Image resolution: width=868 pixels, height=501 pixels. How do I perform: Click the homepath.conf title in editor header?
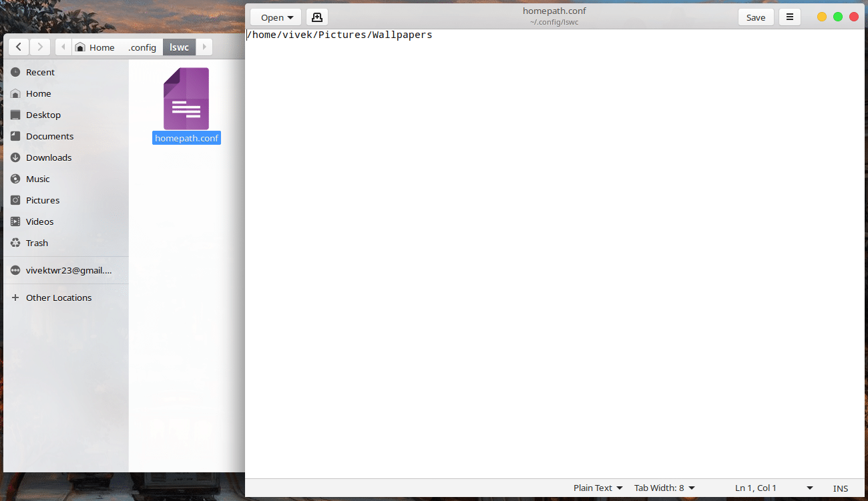[x=554, y=11]
